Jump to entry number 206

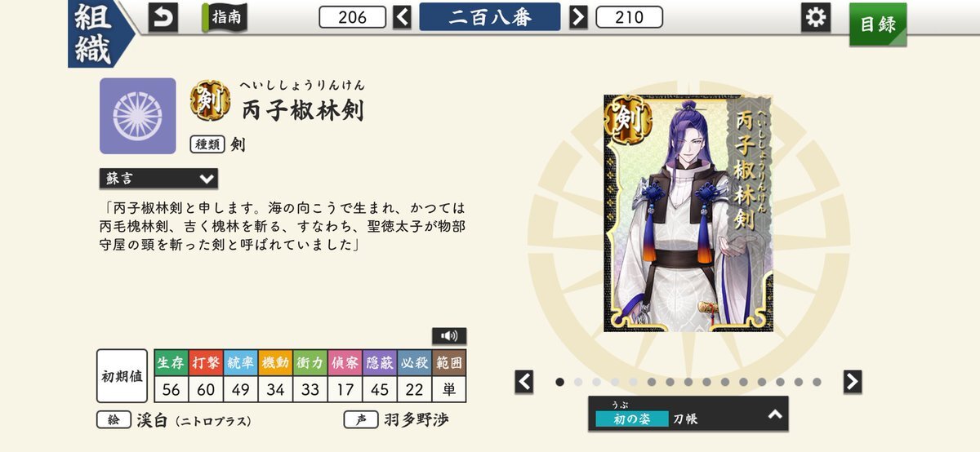click(x=353, y=17)
